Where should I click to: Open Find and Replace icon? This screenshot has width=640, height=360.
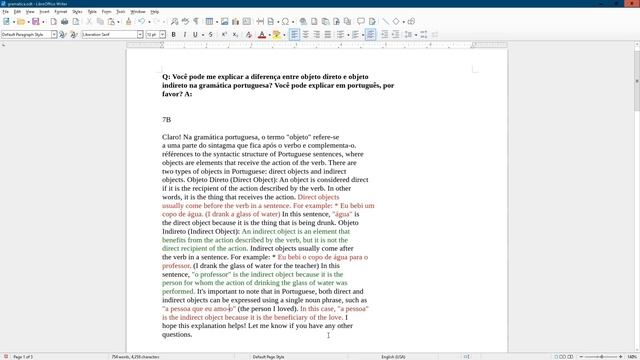(174, 22)
